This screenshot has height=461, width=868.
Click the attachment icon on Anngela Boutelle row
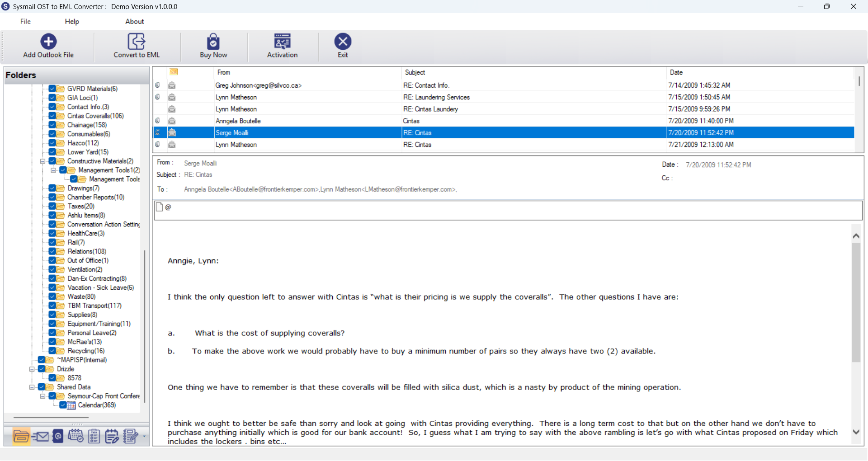157,121
